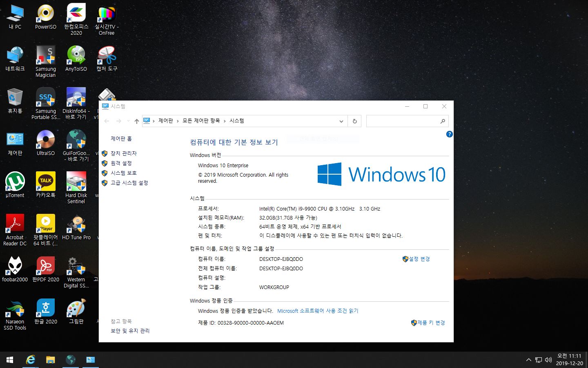The height and width of the screenshot is (368, 588).
Task: Launch 한컴오피스 2020 shortcut
Action: (76, 20)
